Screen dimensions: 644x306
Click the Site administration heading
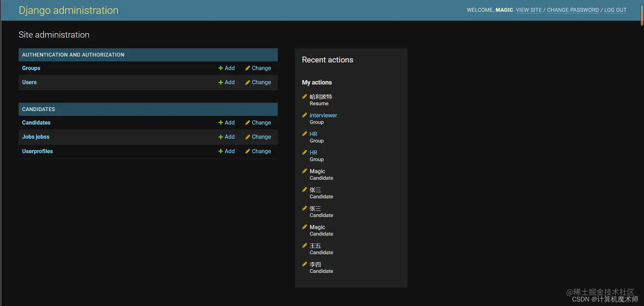click(x=54, y=35)
